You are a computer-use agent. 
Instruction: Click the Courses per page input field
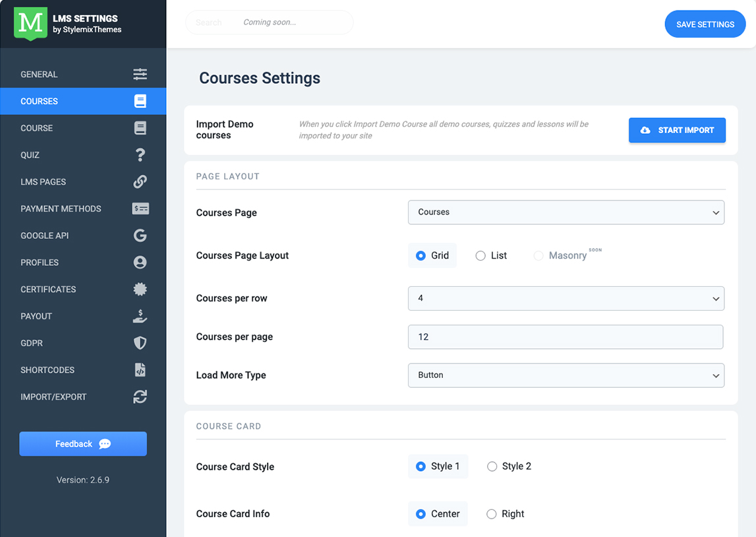565,337
